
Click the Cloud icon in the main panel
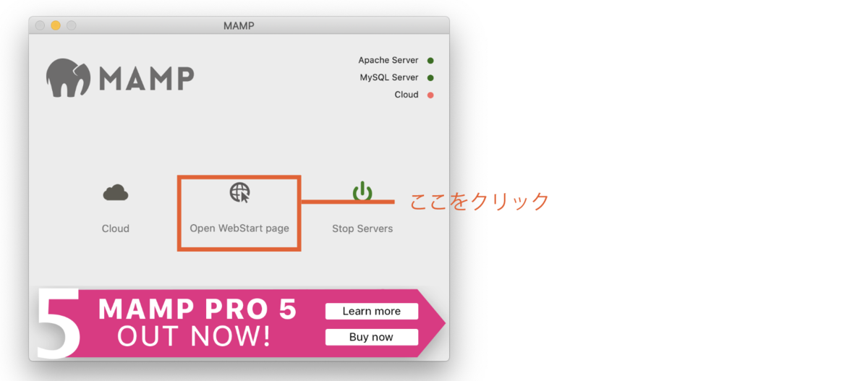click(116, 192)
